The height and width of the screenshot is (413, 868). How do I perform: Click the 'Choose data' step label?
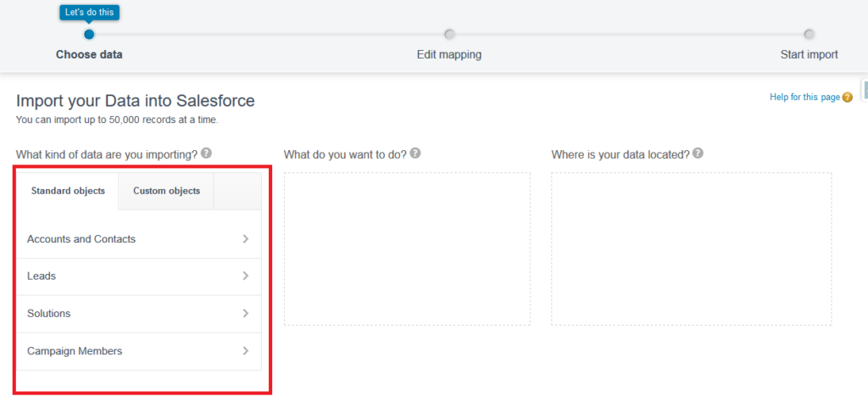[x=89, y=55]
